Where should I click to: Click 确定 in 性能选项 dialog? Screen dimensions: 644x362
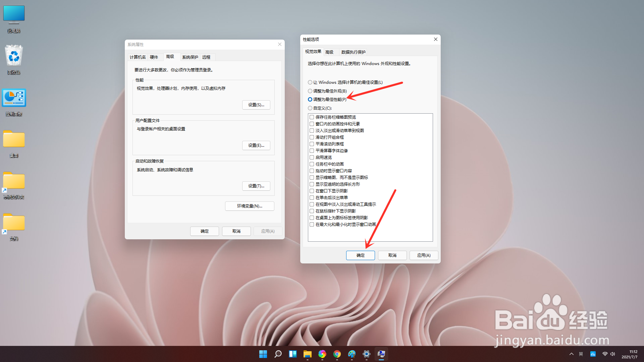pos(361,255)
